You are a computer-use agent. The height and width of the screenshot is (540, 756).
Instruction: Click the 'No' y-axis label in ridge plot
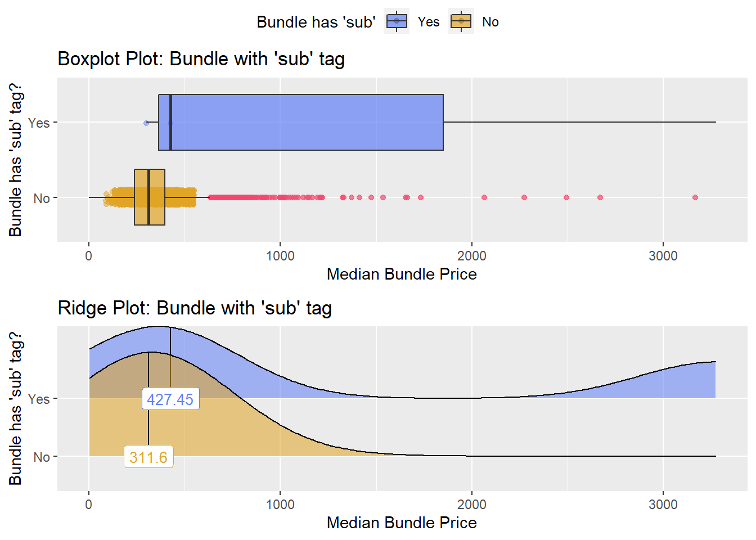(42, 457)
